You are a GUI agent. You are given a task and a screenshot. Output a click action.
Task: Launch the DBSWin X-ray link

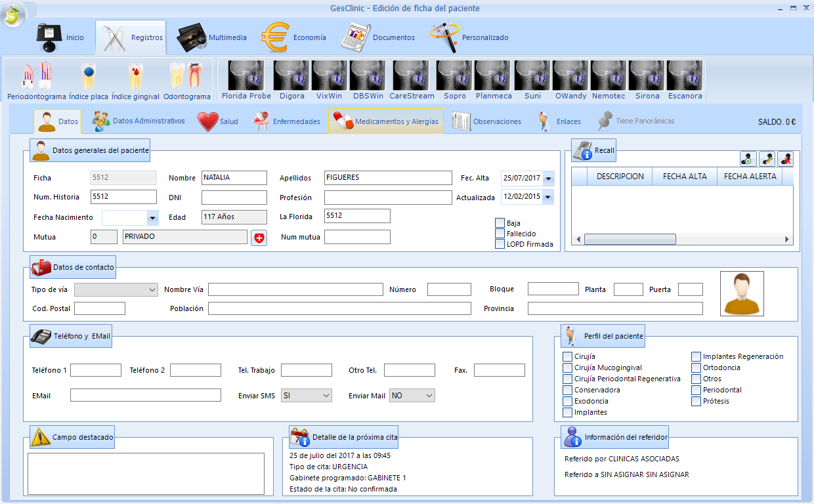[368, 81]
